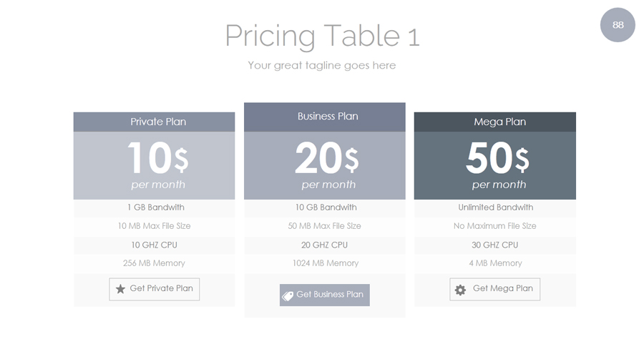Select the 20$ per month price block
This screenshot has width=644, height=362.
tap(324, 165)
